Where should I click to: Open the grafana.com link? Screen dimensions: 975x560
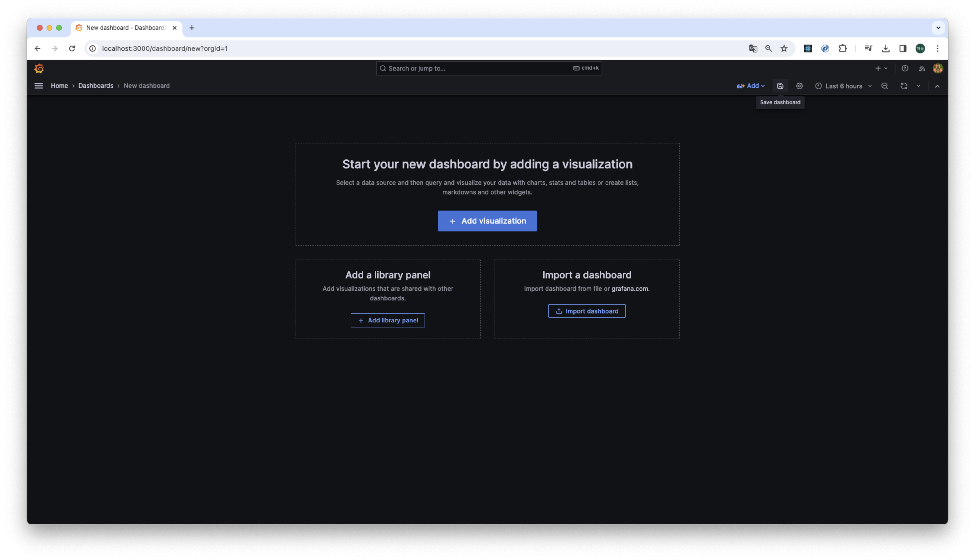click(629, 289)
